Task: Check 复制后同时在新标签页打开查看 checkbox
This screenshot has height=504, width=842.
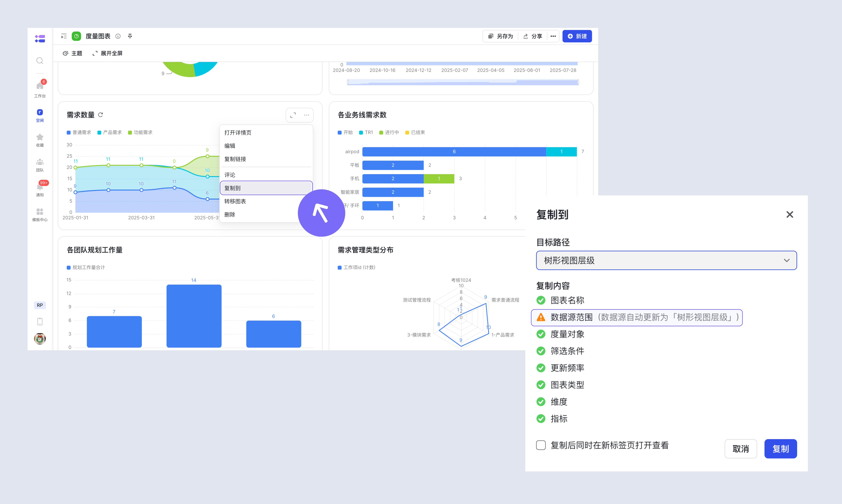Action: [541, 445]
